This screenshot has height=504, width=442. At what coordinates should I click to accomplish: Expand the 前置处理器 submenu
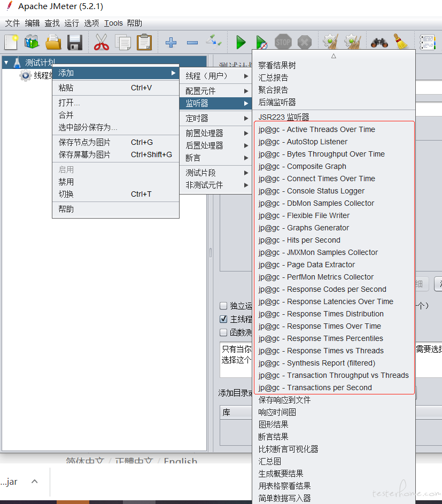point(216,133)
